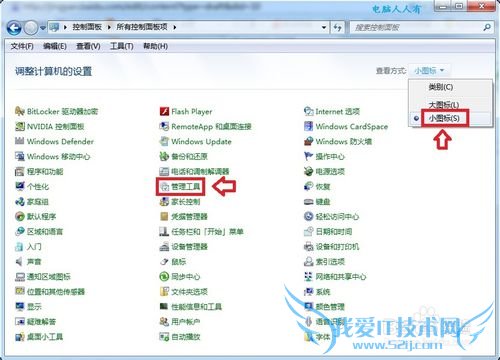Click the 控制面板 breadcrumb in address bar

pyautogui.click(x=87, y=27)
